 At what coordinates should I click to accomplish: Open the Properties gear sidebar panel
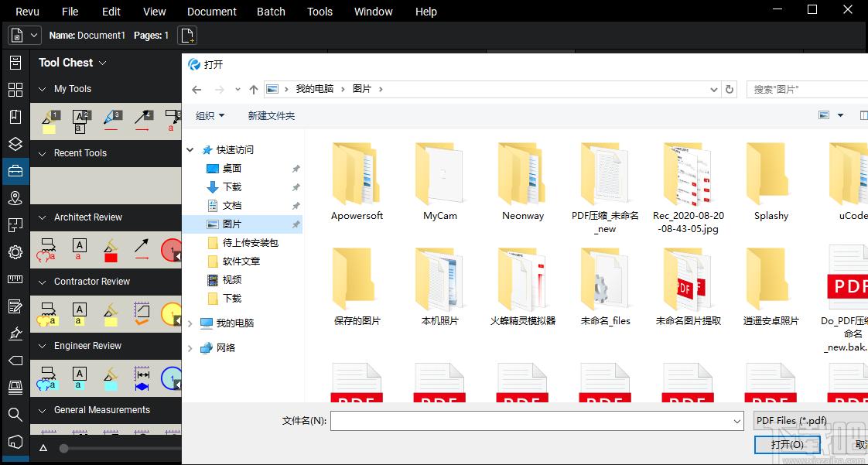pos(15,252)
